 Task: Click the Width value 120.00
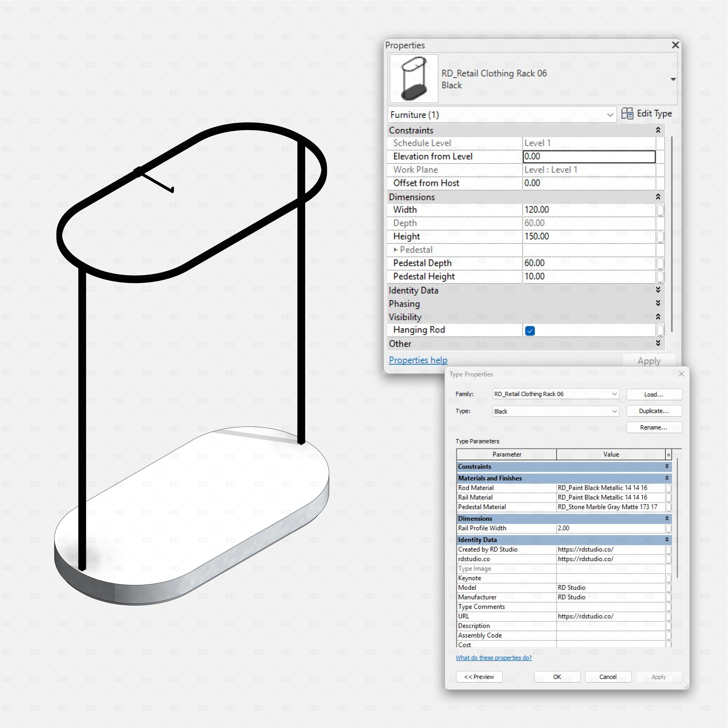coord(589,210)
